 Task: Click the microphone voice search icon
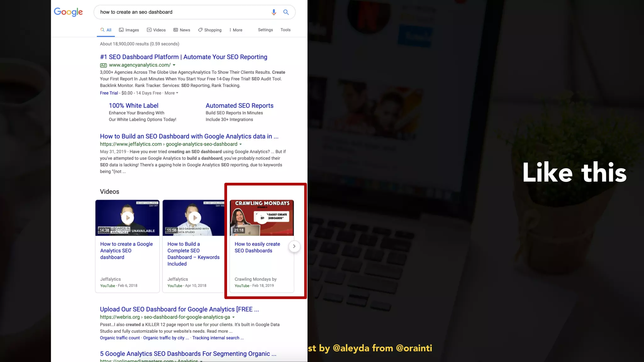(274, 12)
